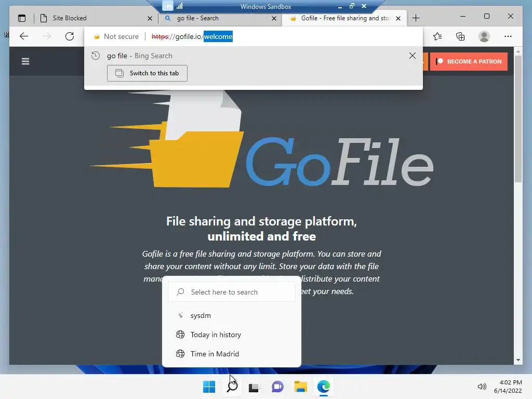Click the page vertical scrollbar thumb

[518, 119]
